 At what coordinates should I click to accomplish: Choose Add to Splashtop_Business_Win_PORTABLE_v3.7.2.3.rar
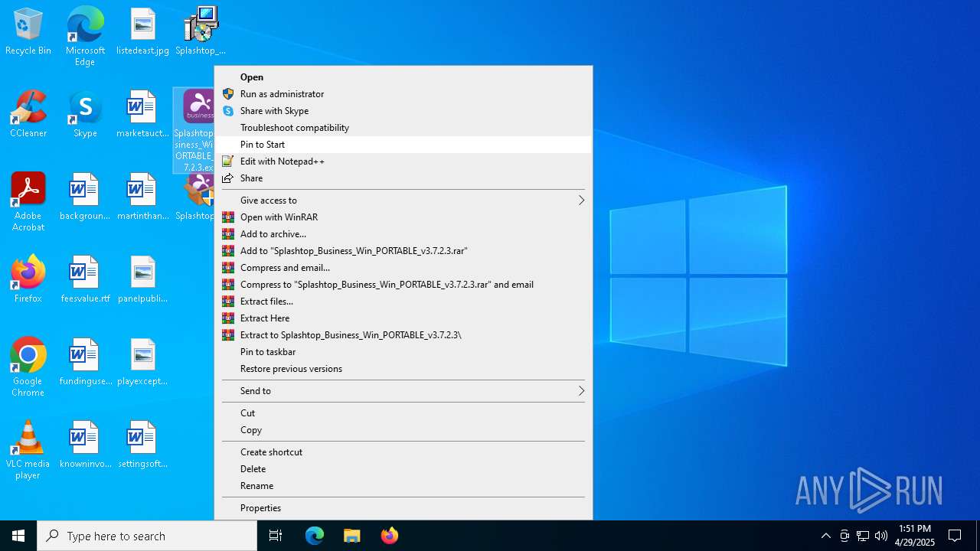click(x=403, y=251)
